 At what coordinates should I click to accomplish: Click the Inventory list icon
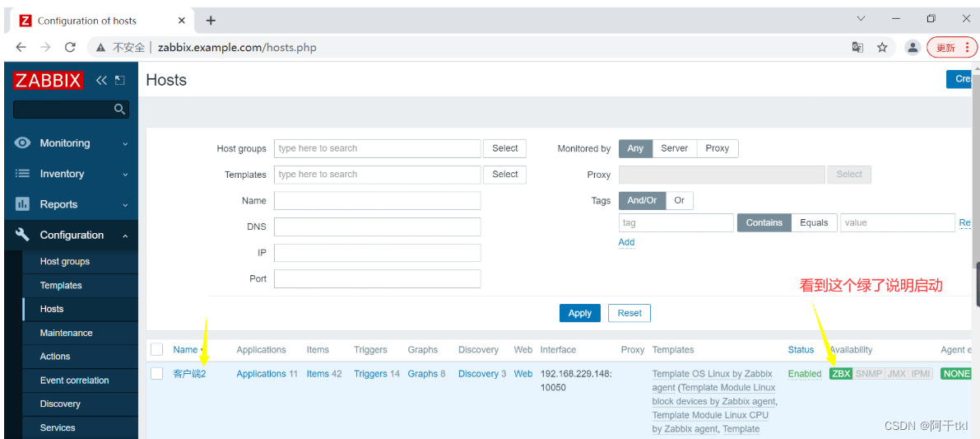22,174
